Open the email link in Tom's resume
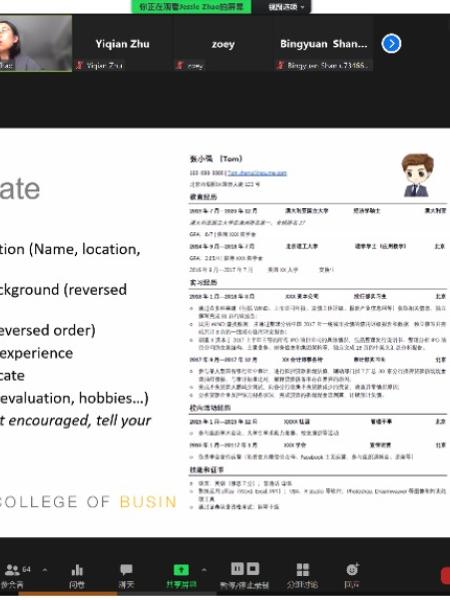Image resolution: width=450 pixels, height=600 pixels. 257,173
